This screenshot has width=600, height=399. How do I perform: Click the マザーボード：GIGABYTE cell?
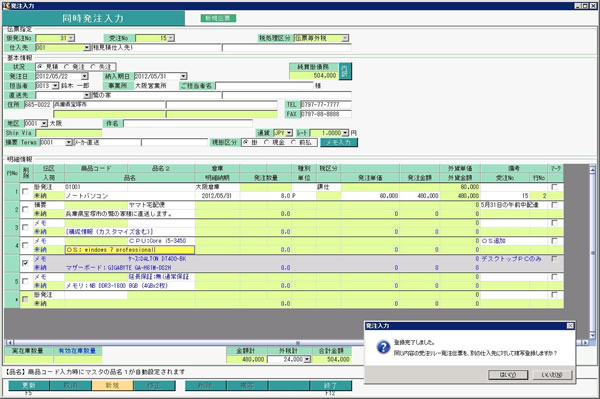click(x=130, y=268)
